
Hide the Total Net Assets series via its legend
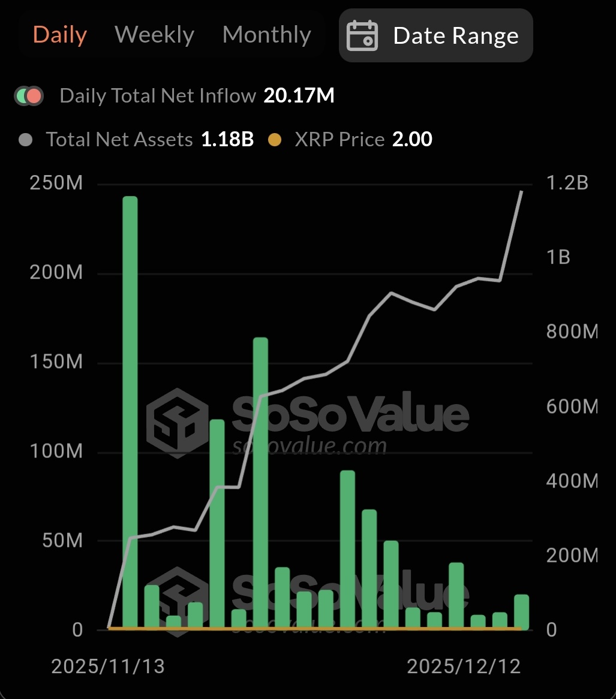[x=25, y=139]
